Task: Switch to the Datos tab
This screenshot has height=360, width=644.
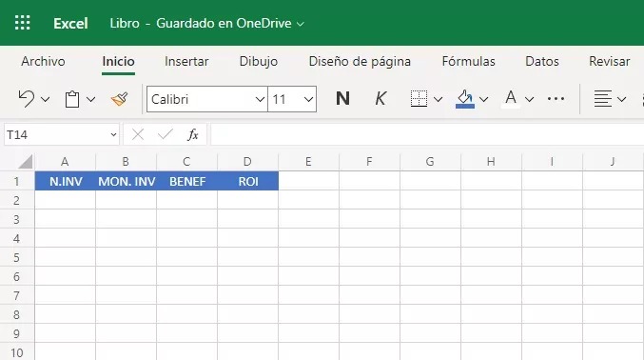Action: click(x=542, y=61)
